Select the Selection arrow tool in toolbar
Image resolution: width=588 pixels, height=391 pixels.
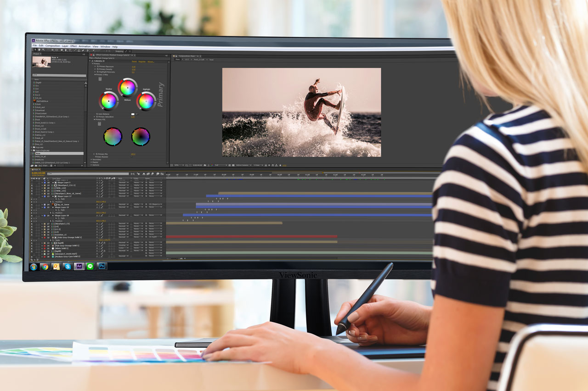tap(35, 50)
